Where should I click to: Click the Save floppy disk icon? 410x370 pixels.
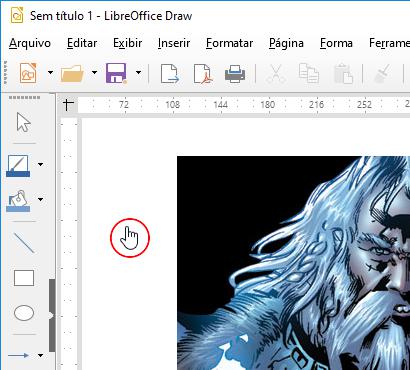(x=116, y=73)
